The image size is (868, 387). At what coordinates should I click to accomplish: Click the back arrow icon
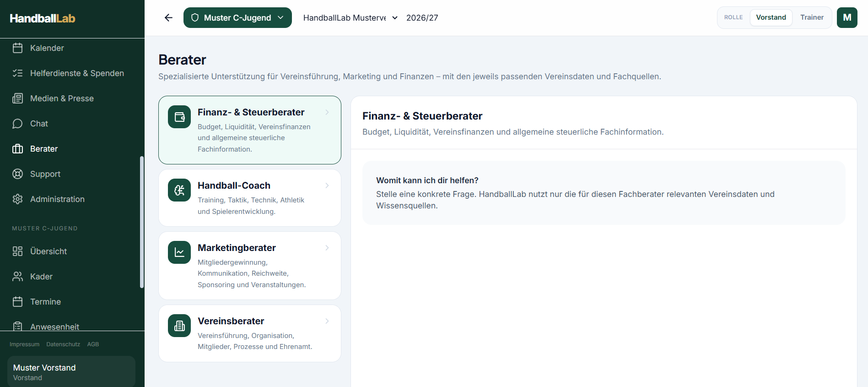tap(168, 18)
